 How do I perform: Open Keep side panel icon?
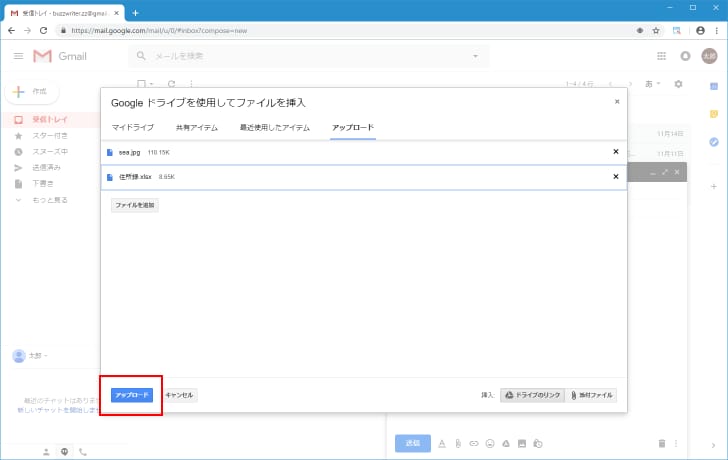point(714,114)
